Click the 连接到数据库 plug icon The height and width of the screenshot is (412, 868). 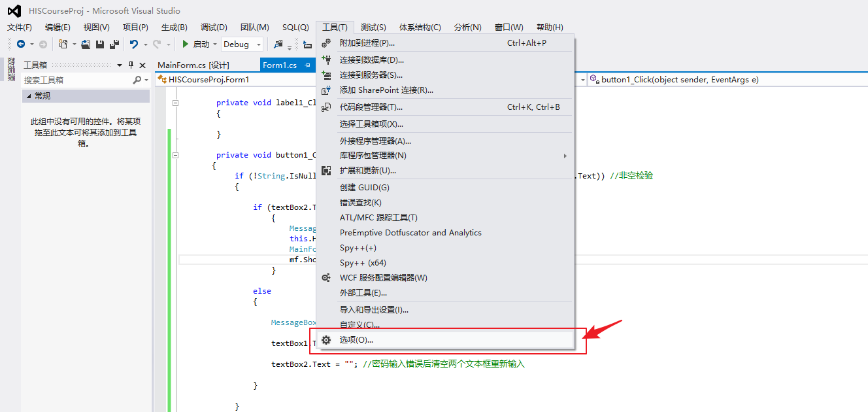coord(326,60)
